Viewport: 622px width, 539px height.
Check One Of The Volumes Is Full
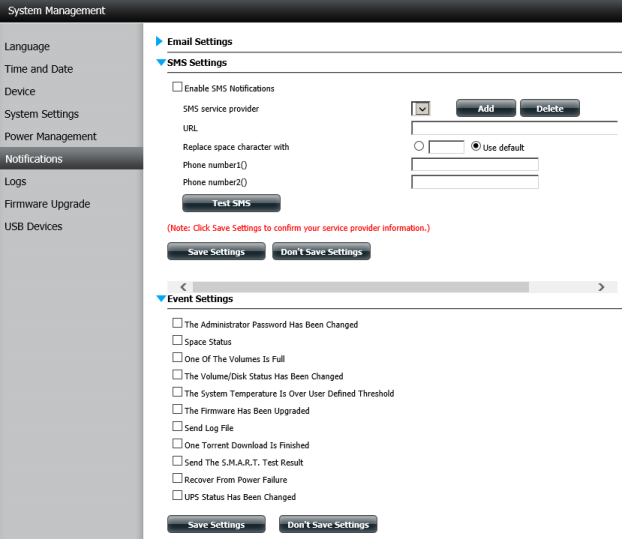(177, 357)
